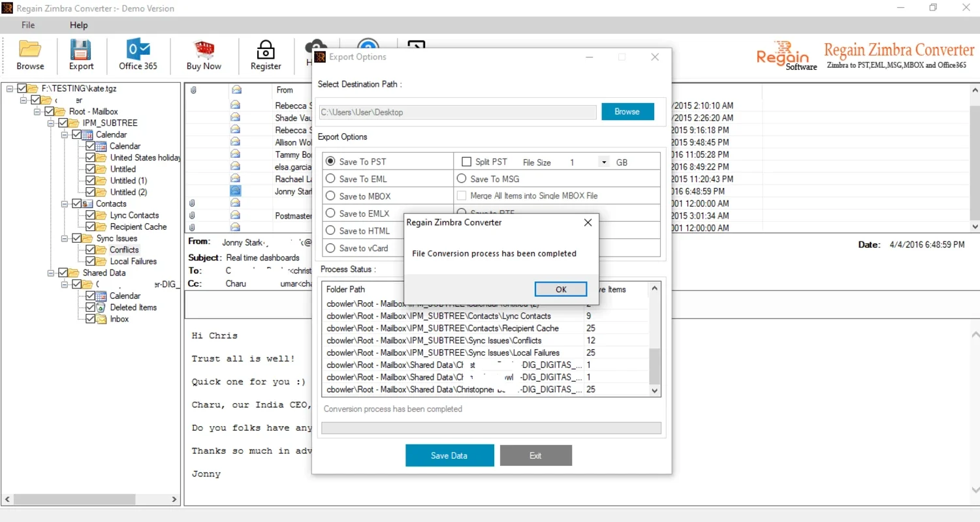The height and width of the screenshot is (522, 980).
Task: Click calendar grid icon under Shared Data
Action: pos(101,296)
